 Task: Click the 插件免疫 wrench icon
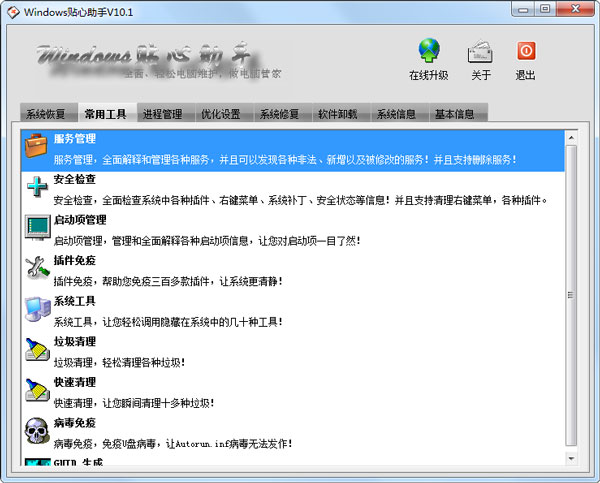click(37, 268)
